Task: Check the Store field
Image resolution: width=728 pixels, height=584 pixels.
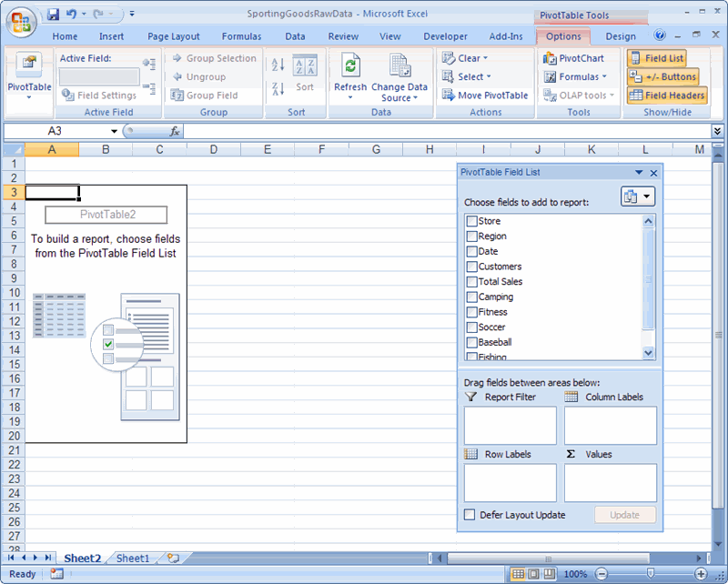Action: click(471, 221)
